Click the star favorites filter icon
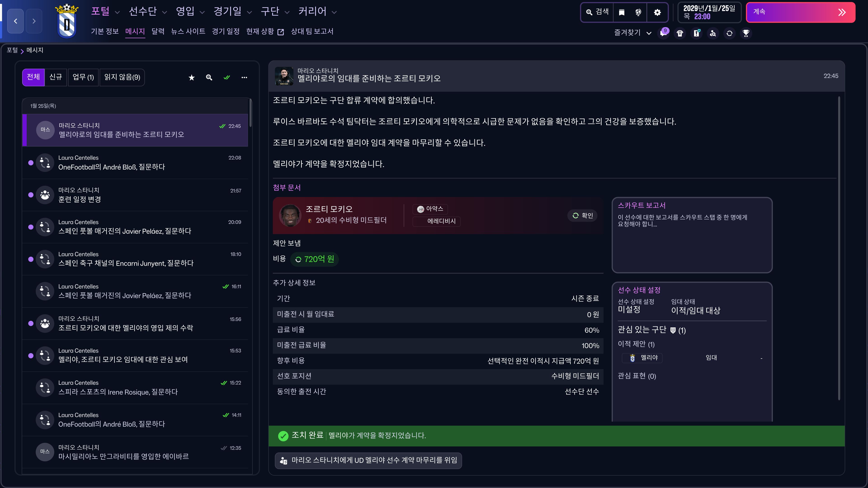Viewport: 868px width, 488px height. tap(191, 78)
